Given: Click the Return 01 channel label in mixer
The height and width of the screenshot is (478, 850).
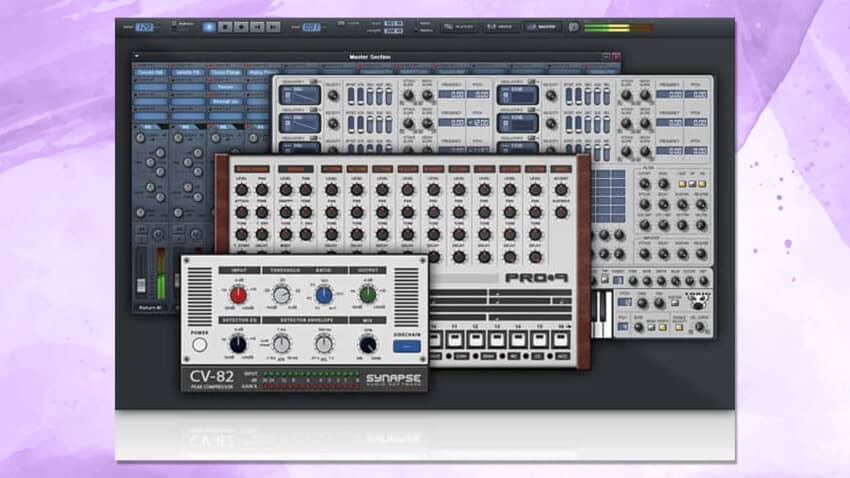Looking at the screenshot, I should click(150, 308).
